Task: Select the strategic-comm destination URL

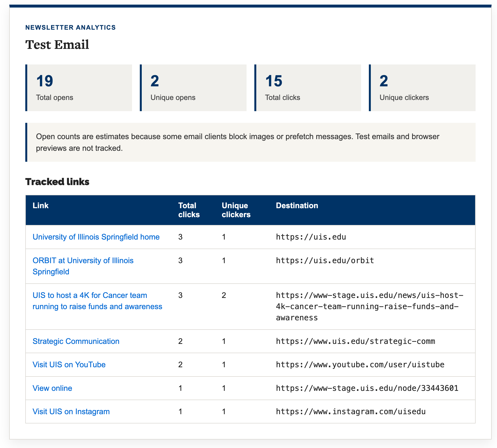Action: pyautogui.click(x=355, y=341)
